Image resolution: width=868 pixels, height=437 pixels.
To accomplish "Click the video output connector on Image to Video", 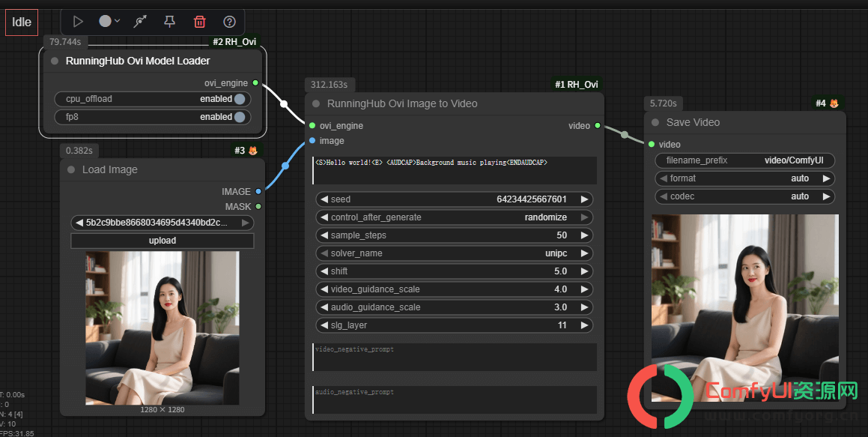I will (598, 126).
